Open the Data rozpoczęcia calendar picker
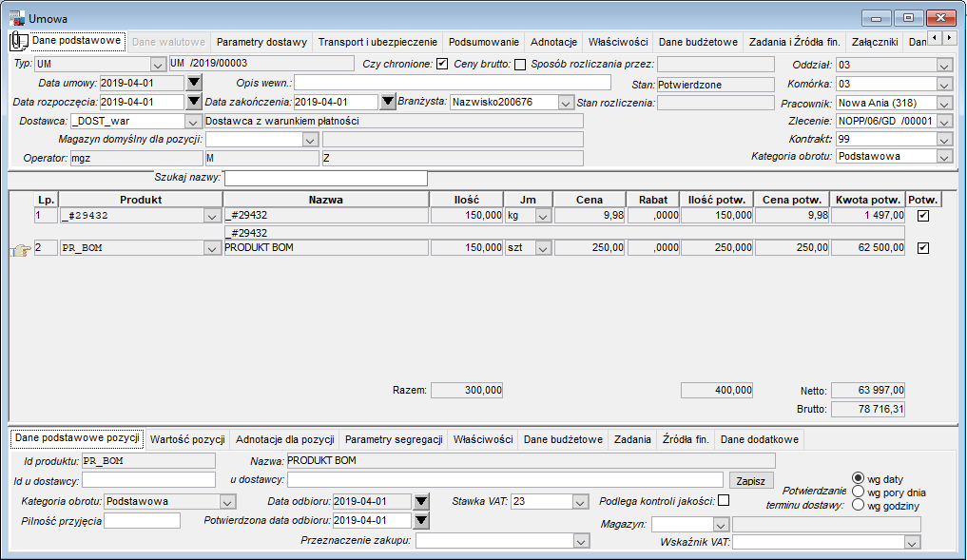The image size is (967, 560). (194, 102)
